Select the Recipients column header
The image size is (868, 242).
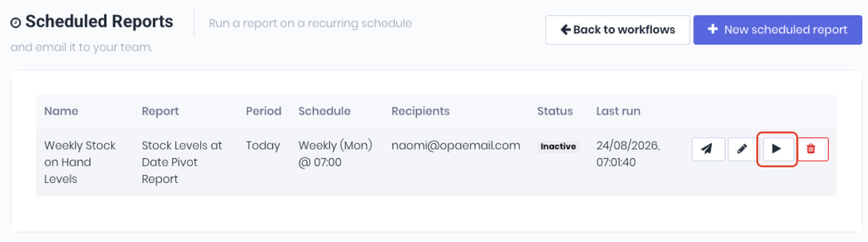coord(420,112)
